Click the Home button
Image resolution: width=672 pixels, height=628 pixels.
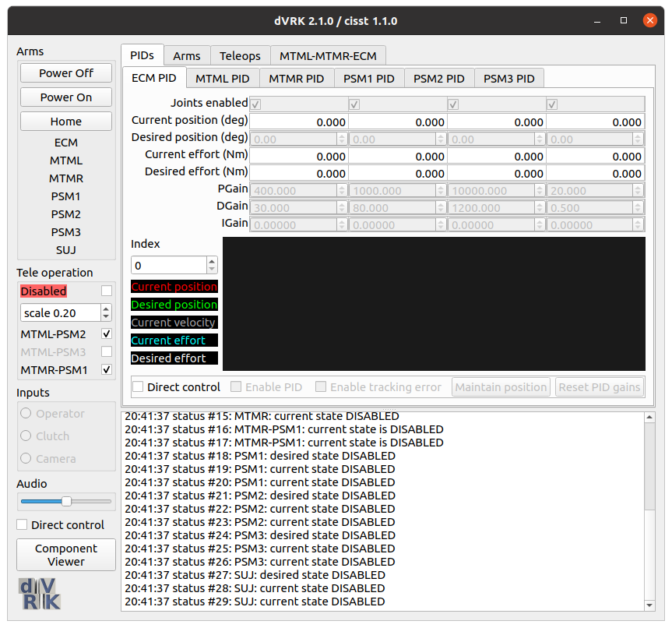pos(66,122)
